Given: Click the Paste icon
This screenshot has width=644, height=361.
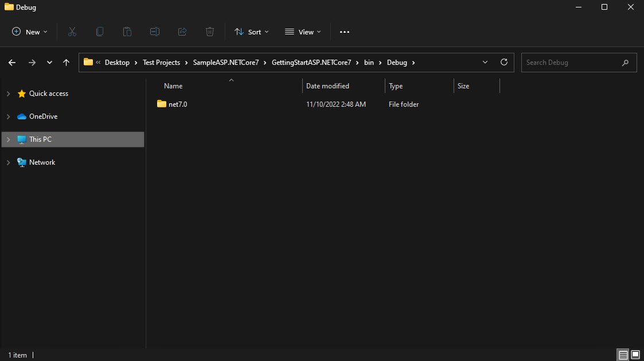Looking at the screenshot, I should pyautogui.click(x=127, y=32).
